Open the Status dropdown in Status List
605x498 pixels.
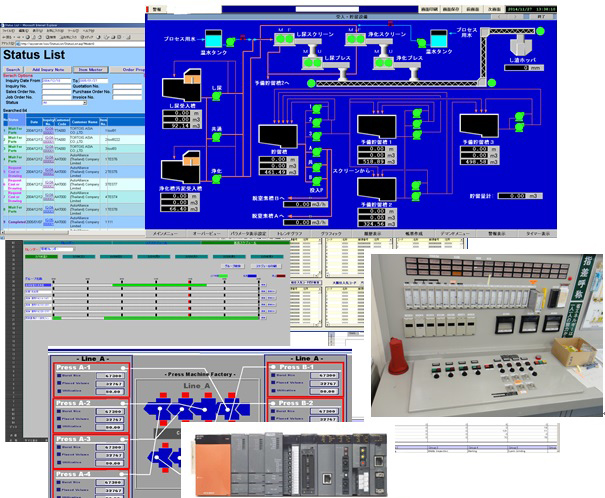point(64,103)
